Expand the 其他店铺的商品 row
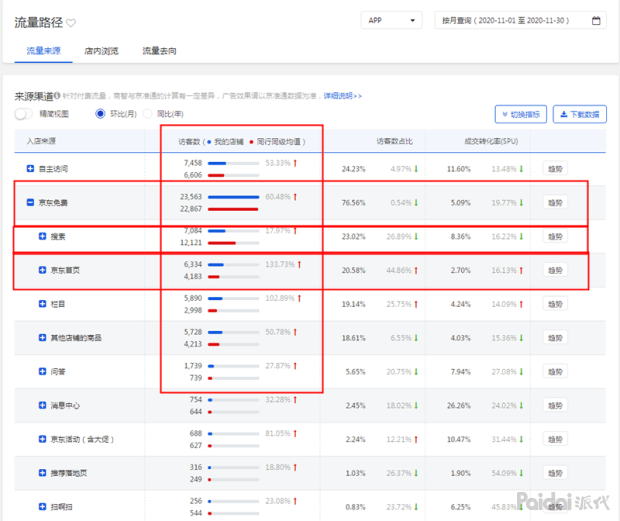 (42, 338)
